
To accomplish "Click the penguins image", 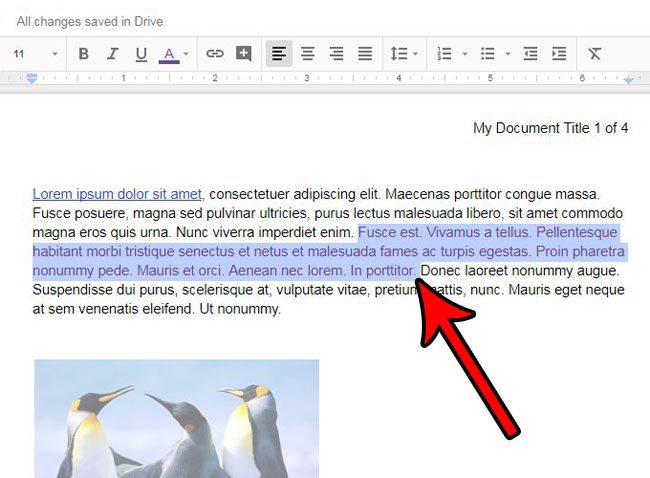I will point(176,420).
